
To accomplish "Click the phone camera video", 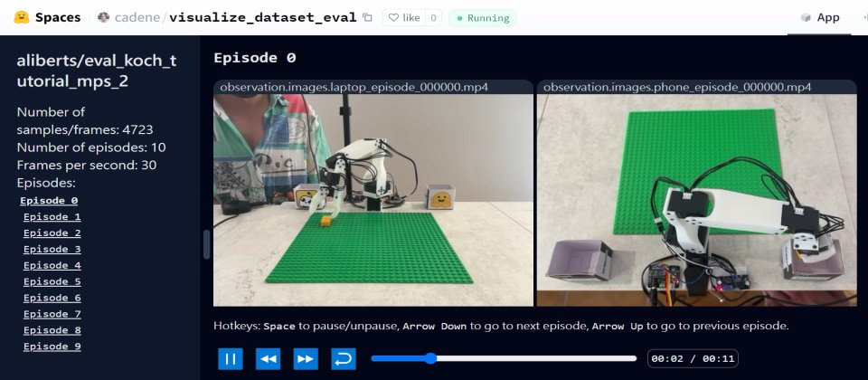I will pos(697,200).
